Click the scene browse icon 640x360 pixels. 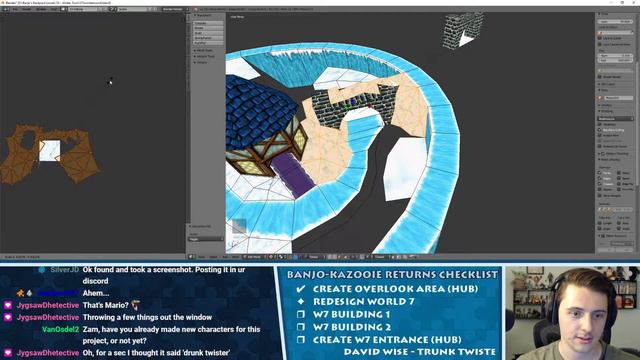[x=113, y=9]
